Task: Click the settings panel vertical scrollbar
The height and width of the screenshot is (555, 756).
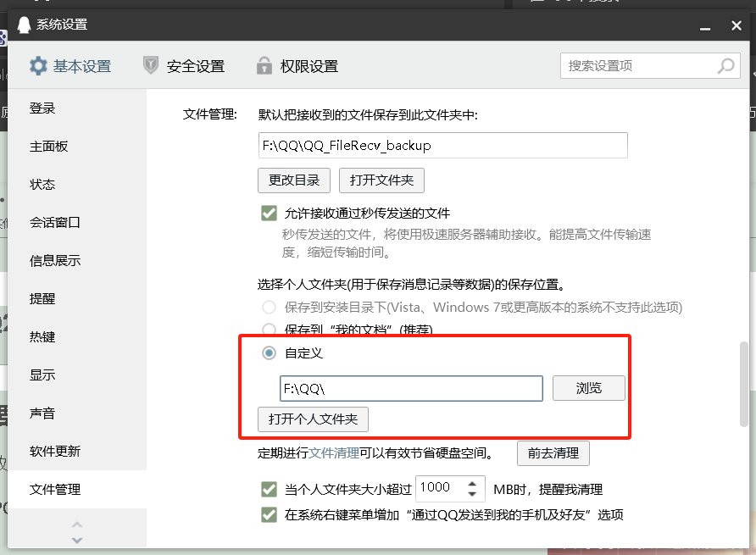Action: (744, 384)
